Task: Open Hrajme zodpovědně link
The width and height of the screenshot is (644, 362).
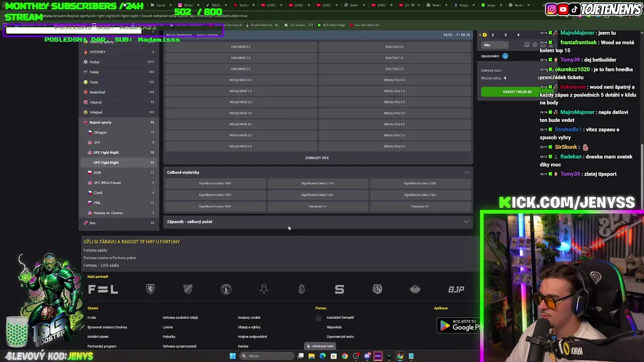Action: tap(252, 337)
